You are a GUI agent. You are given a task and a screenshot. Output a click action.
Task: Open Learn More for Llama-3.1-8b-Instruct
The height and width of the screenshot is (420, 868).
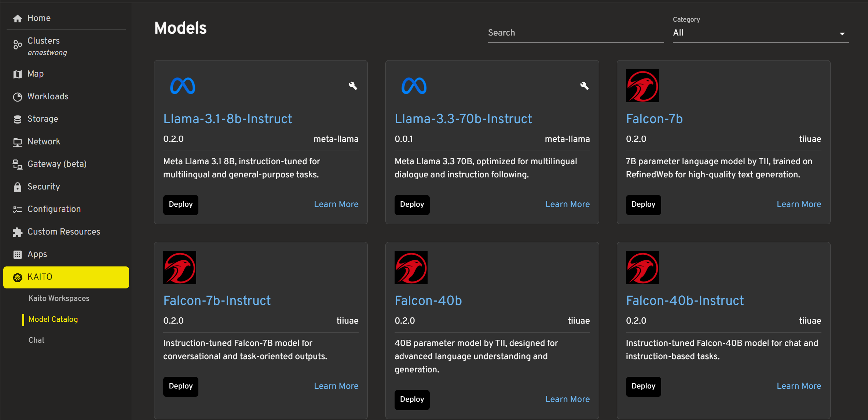click(x=336, y=205)
